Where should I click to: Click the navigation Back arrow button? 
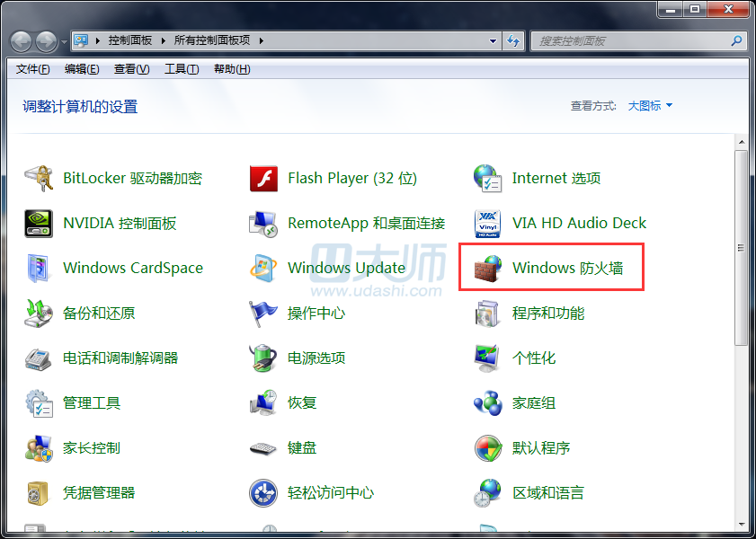pos(22,40)
